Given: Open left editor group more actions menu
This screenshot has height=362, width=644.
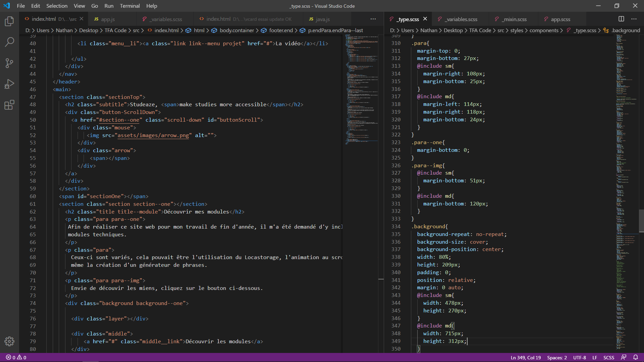Looking at the screenshot, I should [x=373, y=19].
